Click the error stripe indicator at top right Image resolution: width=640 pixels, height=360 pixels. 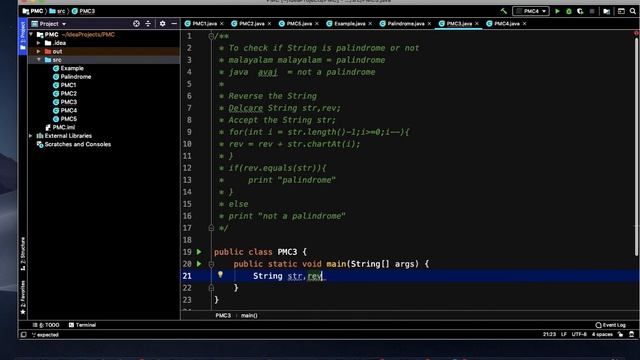[636, 33]
